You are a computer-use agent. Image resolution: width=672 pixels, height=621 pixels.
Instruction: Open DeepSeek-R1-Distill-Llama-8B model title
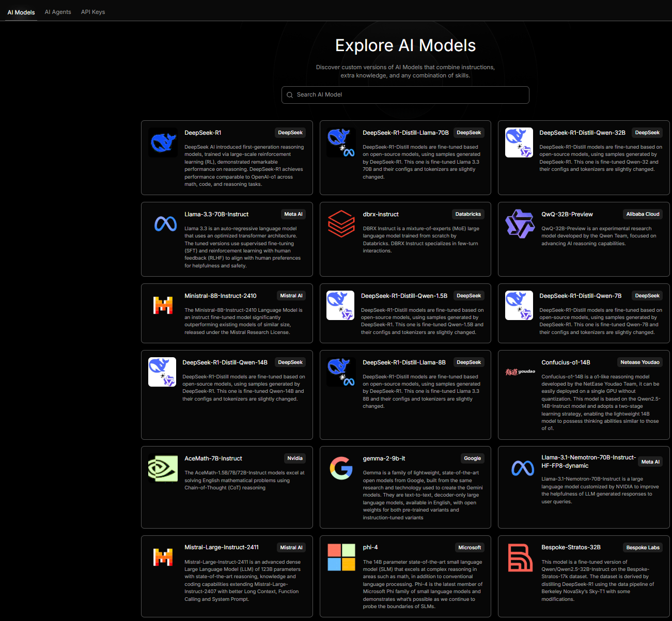click(404, 362)
